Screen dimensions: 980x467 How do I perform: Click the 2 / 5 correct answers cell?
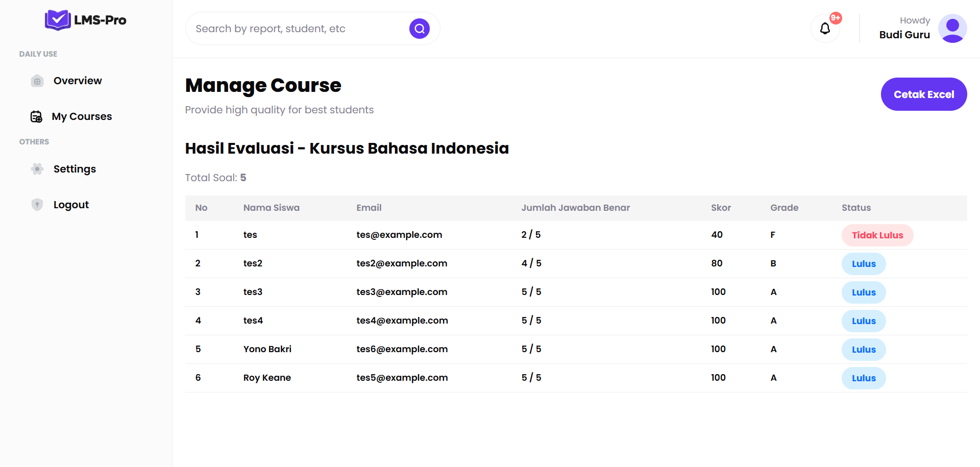[531, 235]
